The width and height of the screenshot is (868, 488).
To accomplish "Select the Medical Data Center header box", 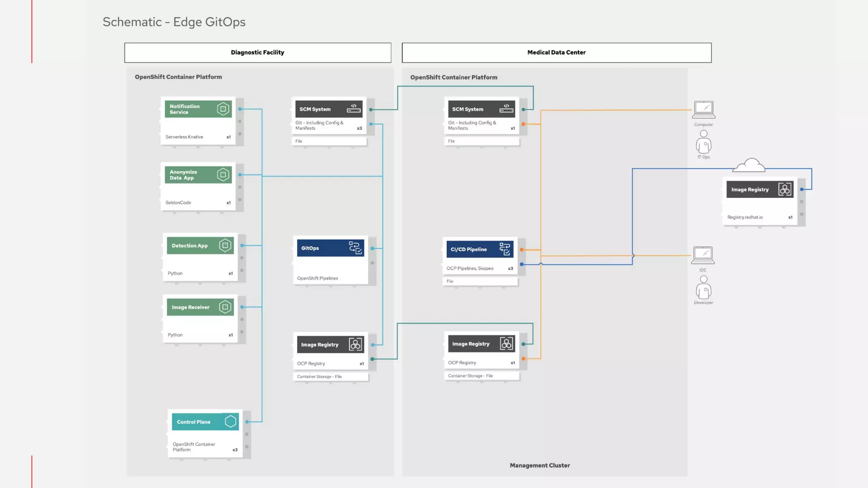I will [x=556, y=53].
